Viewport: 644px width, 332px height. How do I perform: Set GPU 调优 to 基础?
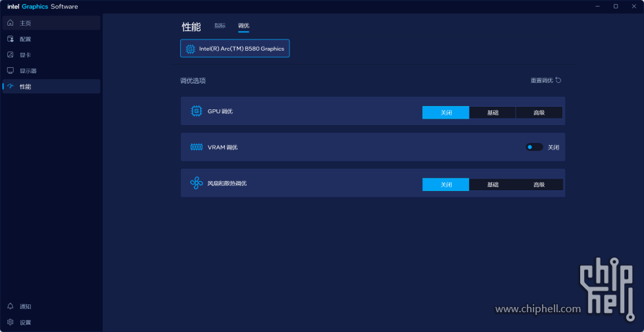[493, 113]
